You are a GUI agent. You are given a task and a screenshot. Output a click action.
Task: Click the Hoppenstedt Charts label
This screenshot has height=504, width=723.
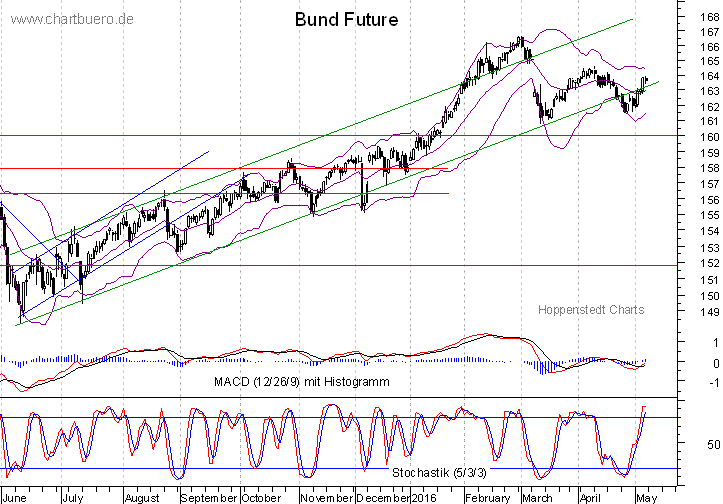tap(591, 310)
